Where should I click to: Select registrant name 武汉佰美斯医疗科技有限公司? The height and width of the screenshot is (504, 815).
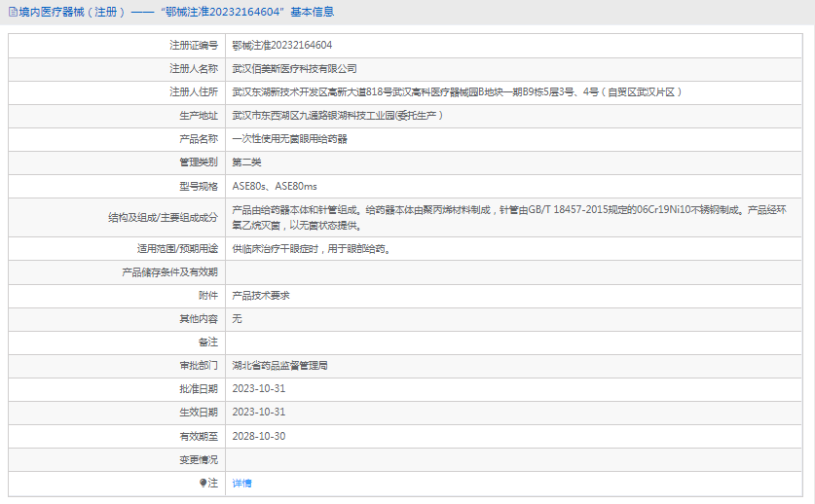(x=294, y=69)
